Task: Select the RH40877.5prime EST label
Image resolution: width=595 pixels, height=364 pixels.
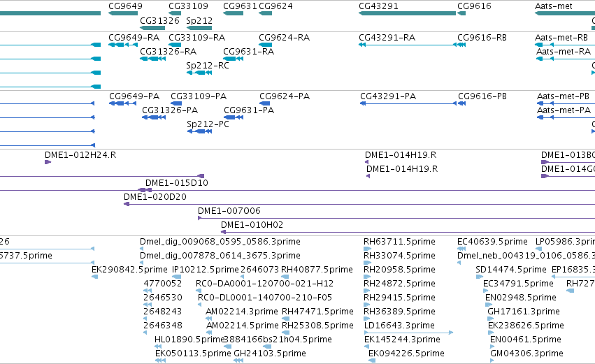Action: [317, 270]
